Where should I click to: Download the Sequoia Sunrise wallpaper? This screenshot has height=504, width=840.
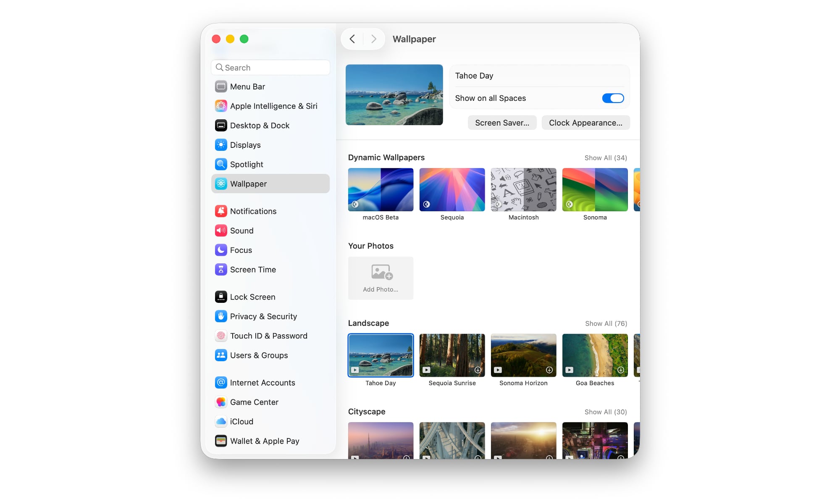point(478,370)
